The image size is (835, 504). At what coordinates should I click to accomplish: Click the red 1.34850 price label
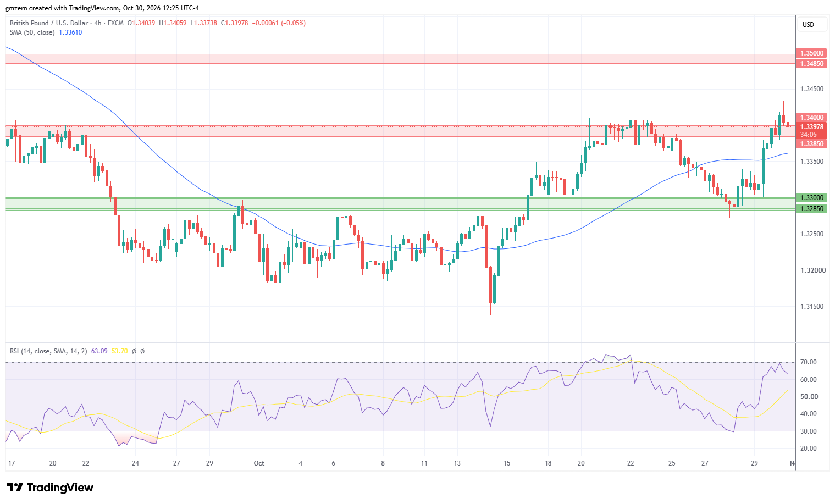pos(811,64)
